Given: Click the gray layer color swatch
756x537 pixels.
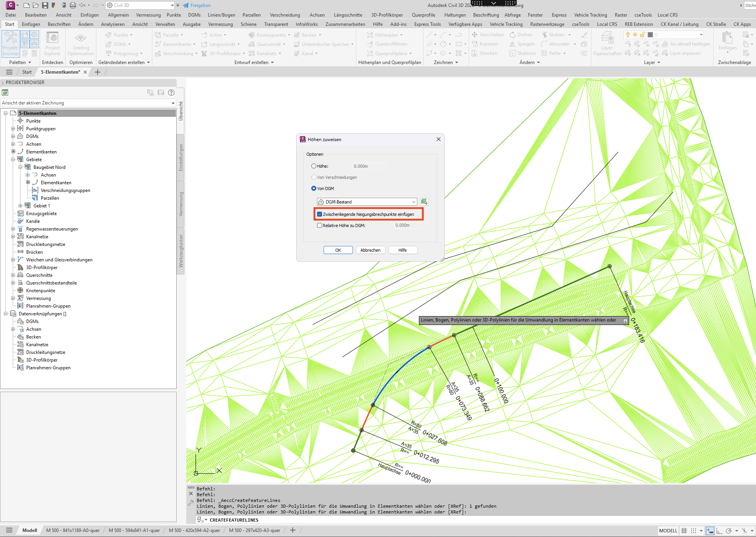Looking at the screenshot, I should [x=650, y=35].
